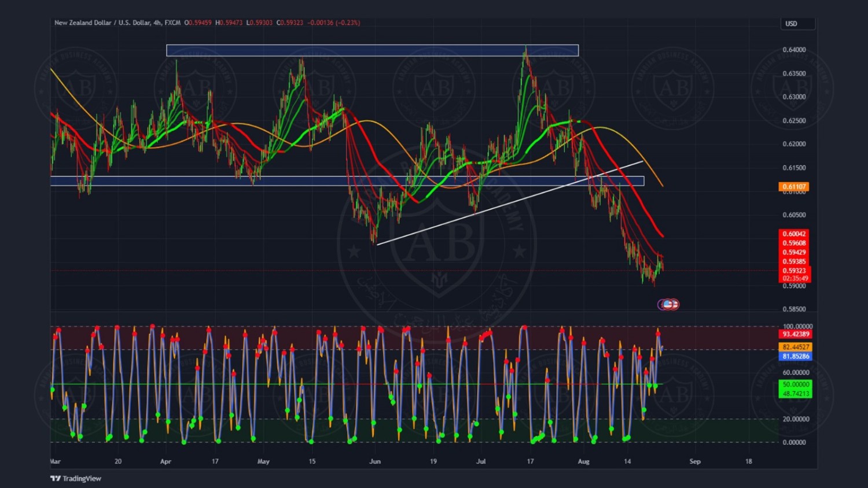Click the Apr date on time axis

click(x=165, y=461)
